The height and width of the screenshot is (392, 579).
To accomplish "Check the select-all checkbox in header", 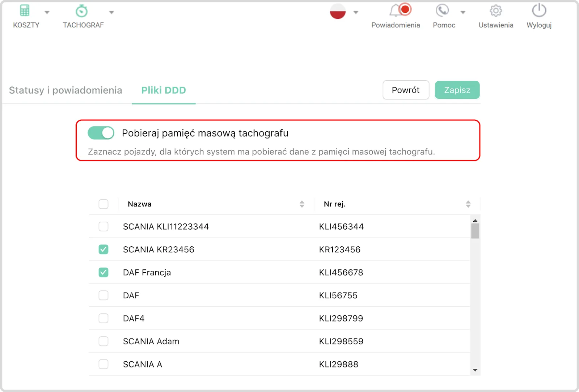I will pyautogui.click(x=103, y=204).
